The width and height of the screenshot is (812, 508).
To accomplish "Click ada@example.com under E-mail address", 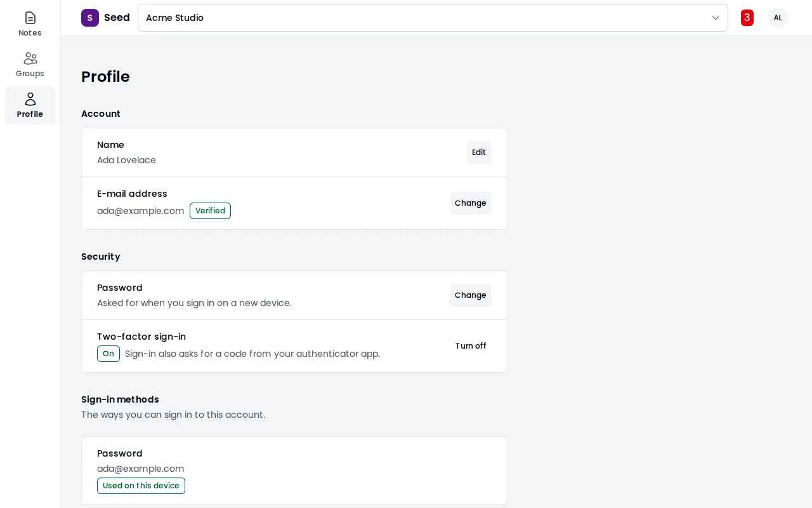I will coord(140,211).
